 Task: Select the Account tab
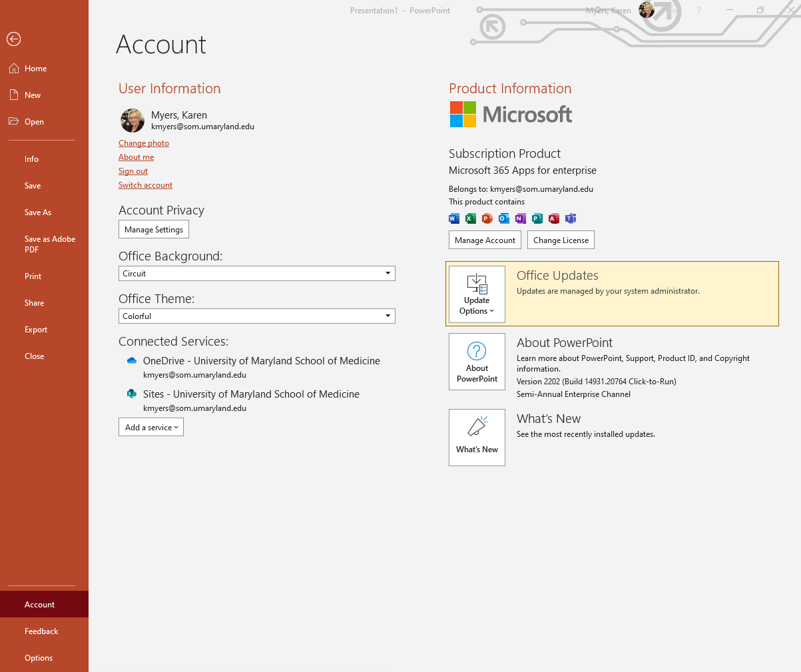coord(44,605)
